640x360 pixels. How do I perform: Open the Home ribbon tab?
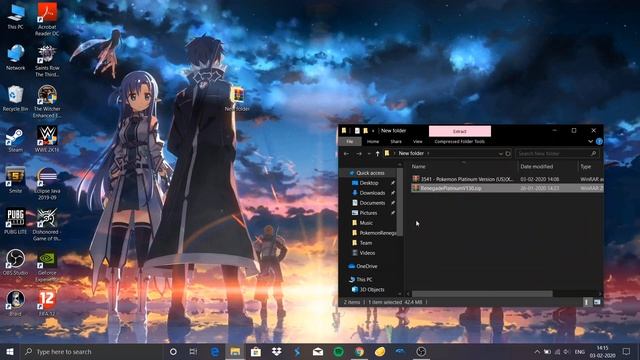point(373,142)
